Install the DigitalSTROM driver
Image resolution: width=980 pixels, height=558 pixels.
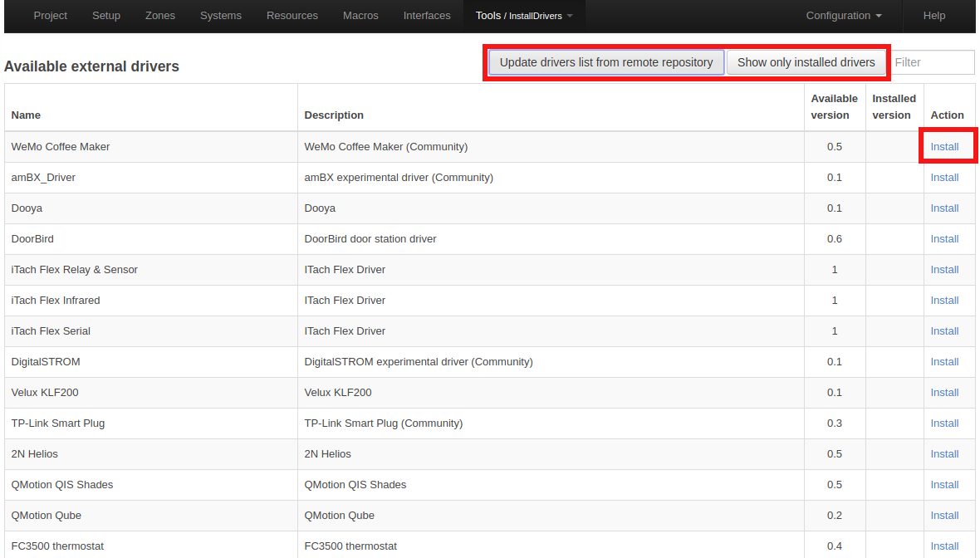pos(944,362)
